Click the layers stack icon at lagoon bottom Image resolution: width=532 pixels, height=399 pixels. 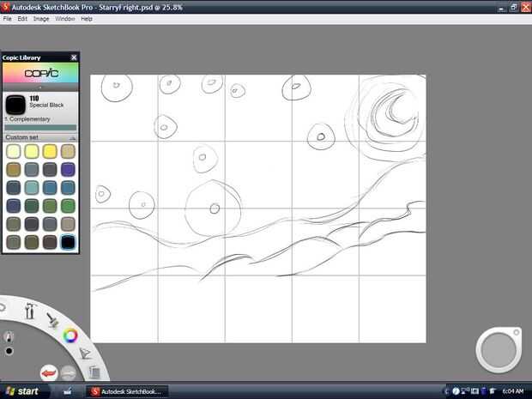pos(94,372)
